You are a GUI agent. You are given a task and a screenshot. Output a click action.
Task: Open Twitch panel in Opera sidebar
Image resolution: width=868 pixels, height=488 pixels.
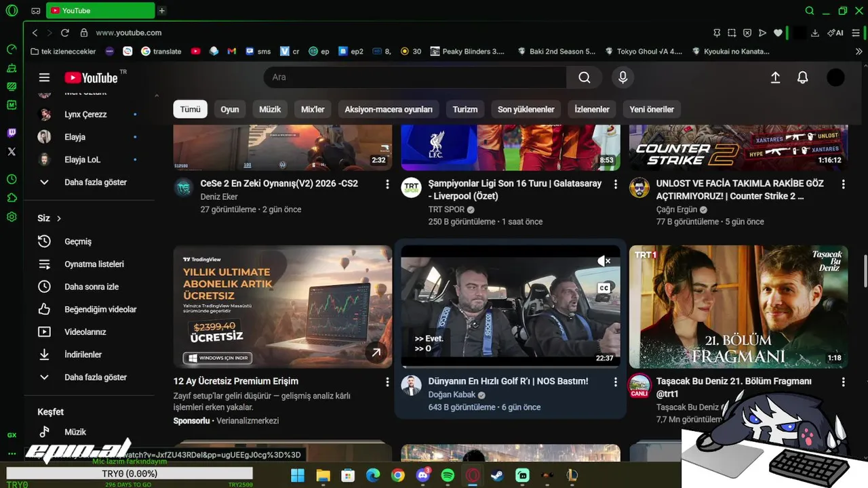12,133
